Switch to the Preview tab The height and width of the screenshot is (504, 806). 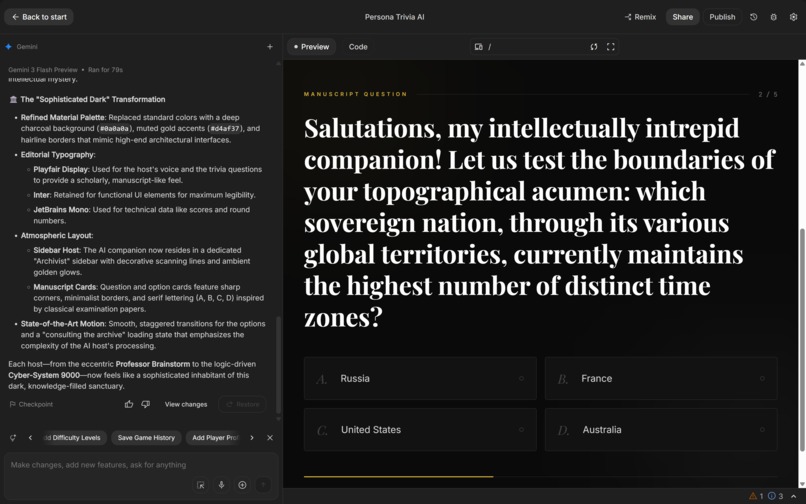(312, 47)
